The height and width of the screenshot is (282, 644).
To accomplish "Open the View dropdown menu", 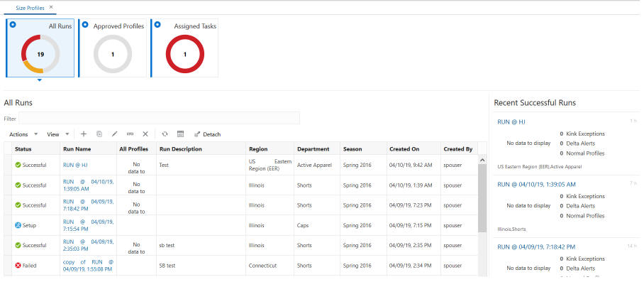I will tap(58, 134).
